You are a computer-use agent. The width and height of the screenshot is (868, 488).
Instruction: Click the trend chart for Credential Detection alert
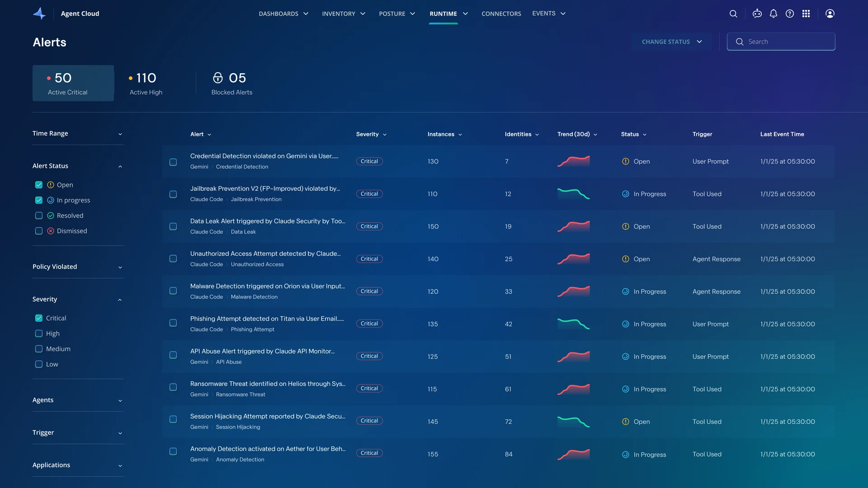[x=574, y=161]
